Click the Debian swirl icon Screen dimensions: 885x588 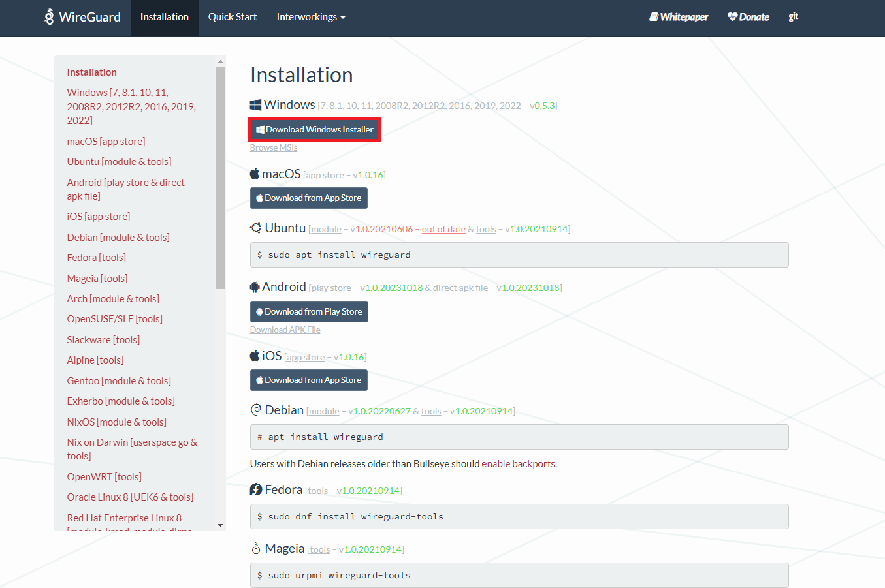[x=255, y=410]
